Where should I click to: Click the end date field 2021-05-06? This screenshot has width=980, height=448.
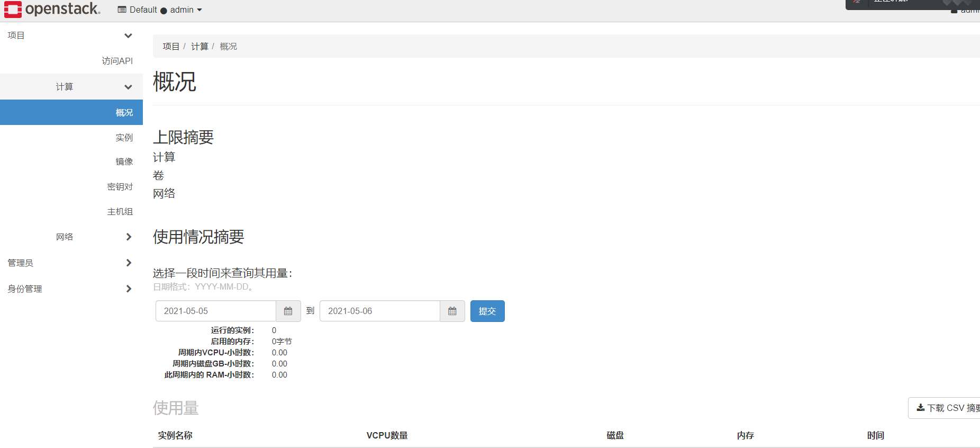pos(380,311)
